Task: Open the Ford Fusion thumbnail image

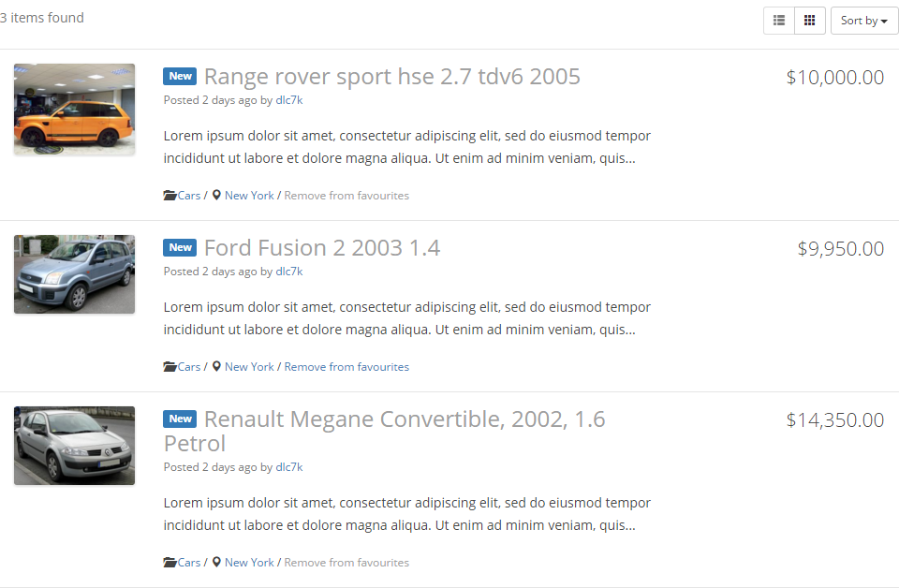Action: [74, 274]
